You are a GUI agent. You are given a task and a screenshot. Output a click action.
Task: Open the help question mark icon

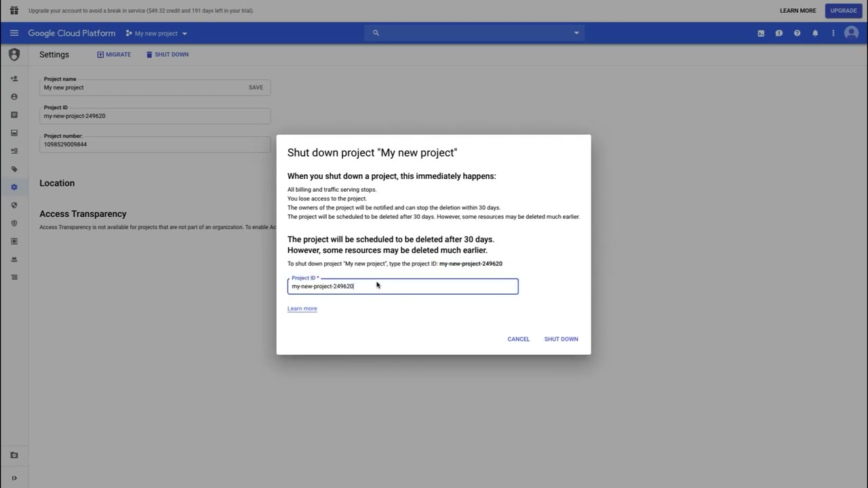[x=797, y=33]
